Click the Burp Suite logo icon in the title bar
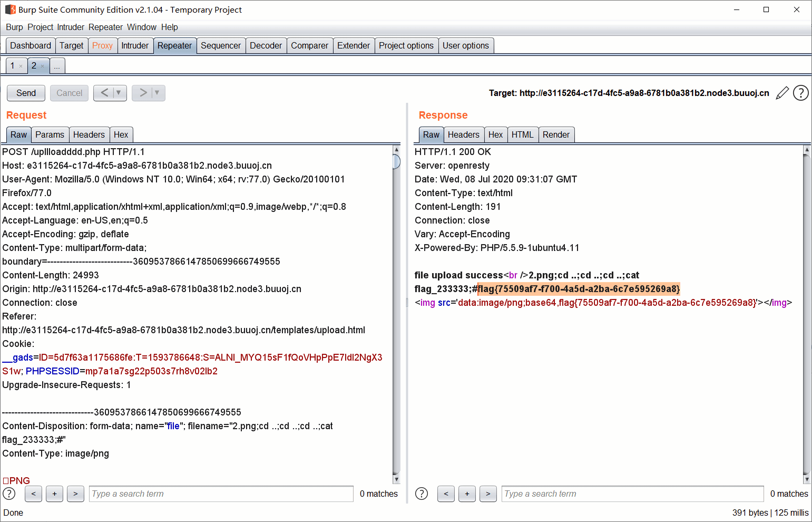Screen dimensions: 812x522 click(10, 9)
